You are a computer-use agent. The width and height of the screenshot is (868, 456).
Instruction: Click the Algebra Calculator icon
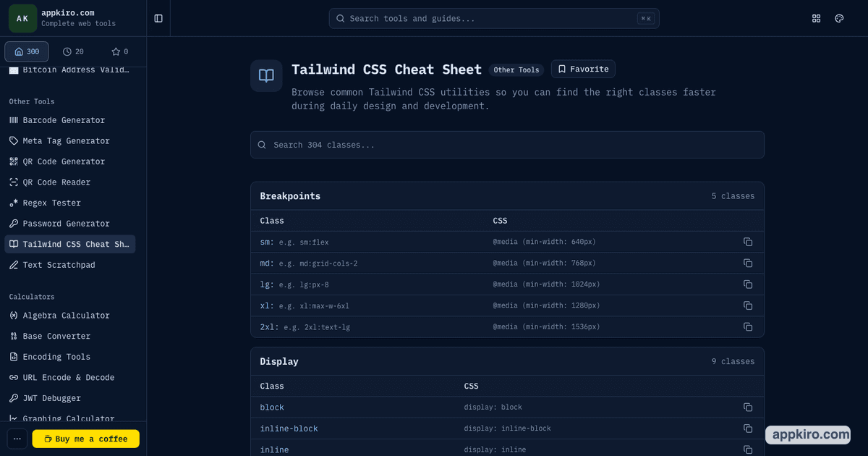tap(14, 316)
